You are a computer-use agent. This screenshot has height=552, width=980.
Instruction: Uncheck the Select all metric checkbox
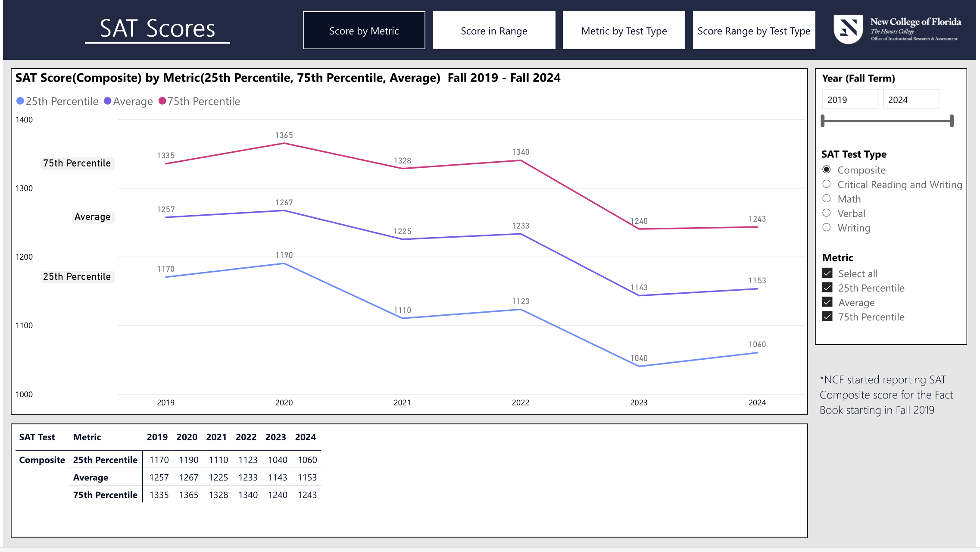click(827, 273)
